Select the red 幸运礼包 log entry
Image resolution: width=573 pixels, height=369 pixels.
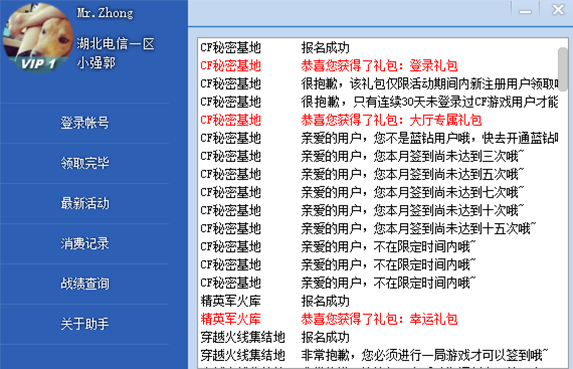(x=379, y=319)
